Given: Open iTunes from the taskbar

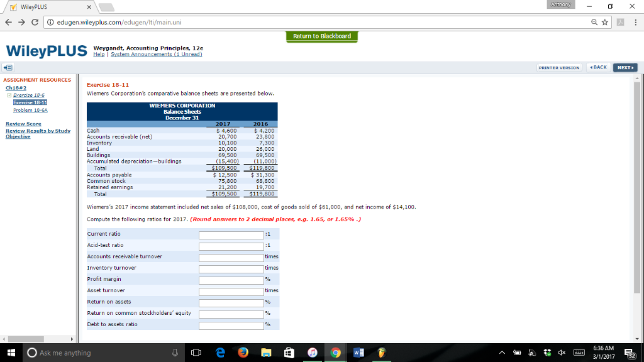Looking at the screenshot, I should click(x=312, y=353).
